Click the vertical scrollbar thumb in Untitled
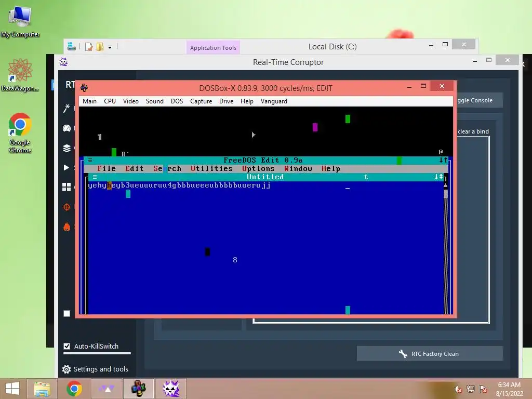 (x=445, y=194)
